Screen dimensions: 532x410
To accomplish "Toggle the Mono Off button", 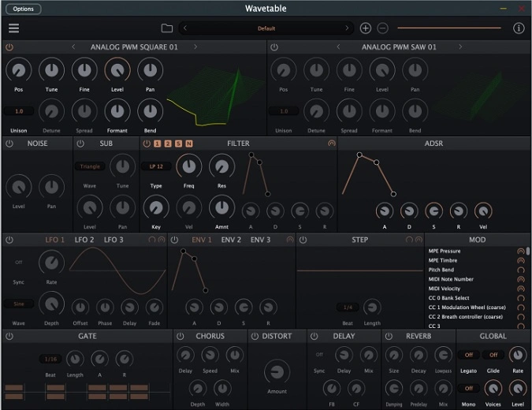I will [468, 388].
